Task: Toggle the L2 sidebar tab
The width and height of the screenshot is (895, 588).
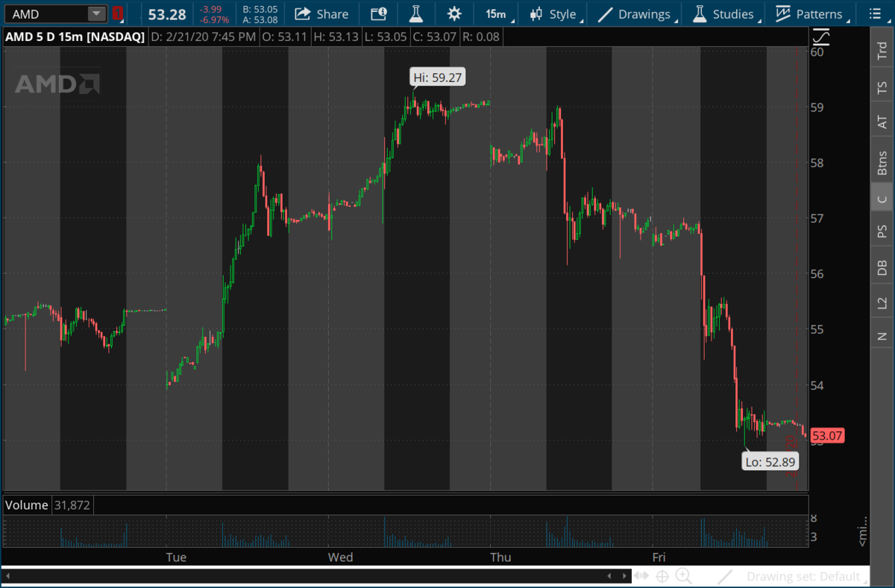Action: 882,303
